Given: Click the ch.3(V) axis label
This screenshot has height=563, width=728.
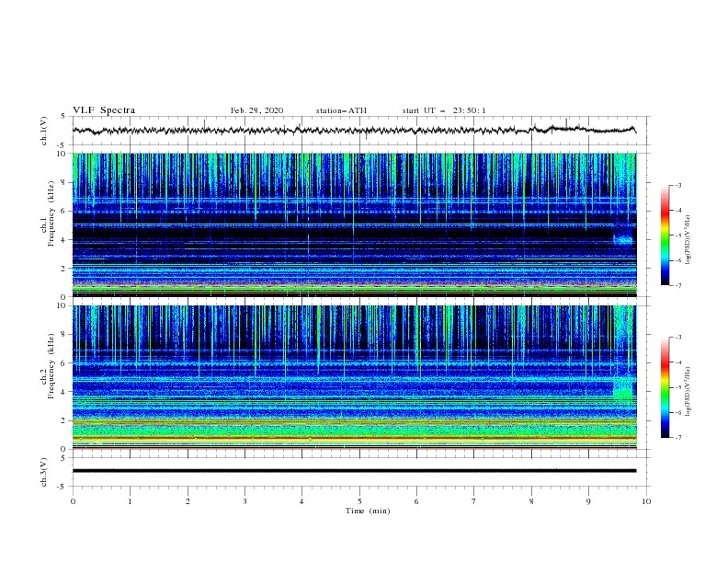Looking at the screenshot, I should [44, 472].
